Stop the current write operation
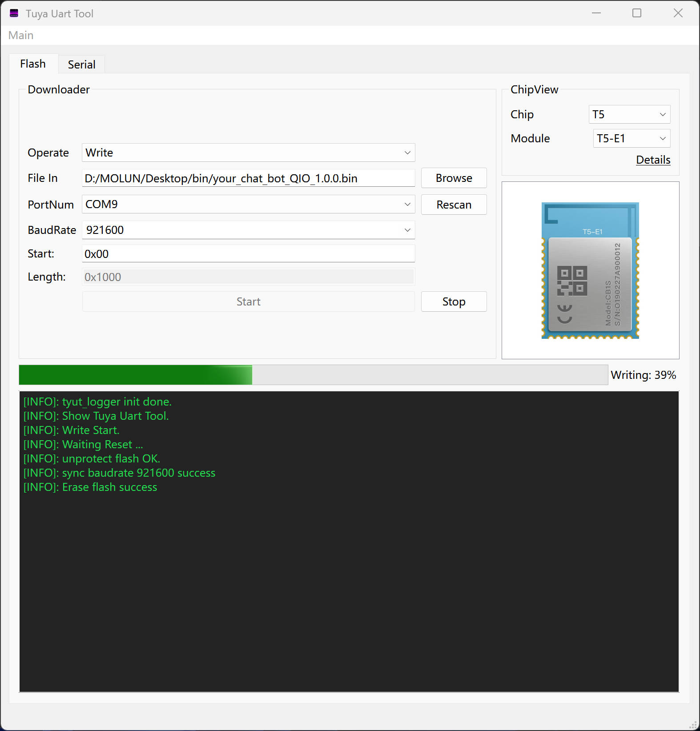 point(454,301)
